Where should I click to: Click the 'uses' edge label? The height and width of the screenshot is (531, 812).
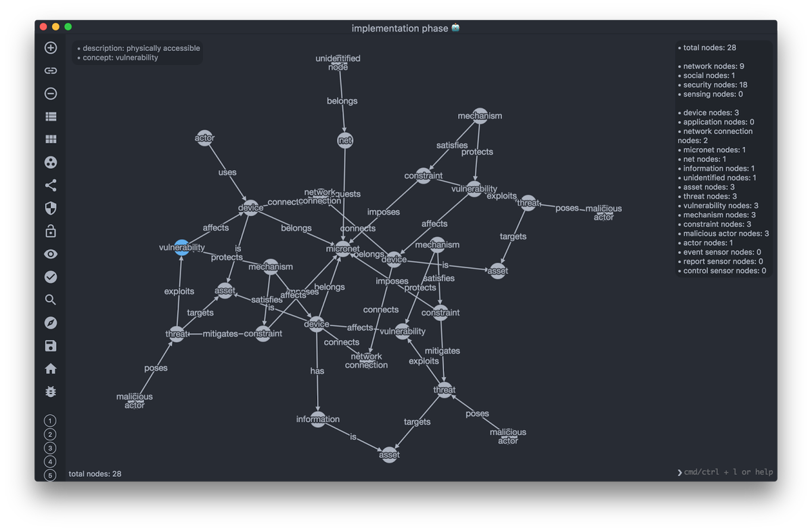point(227,172)
